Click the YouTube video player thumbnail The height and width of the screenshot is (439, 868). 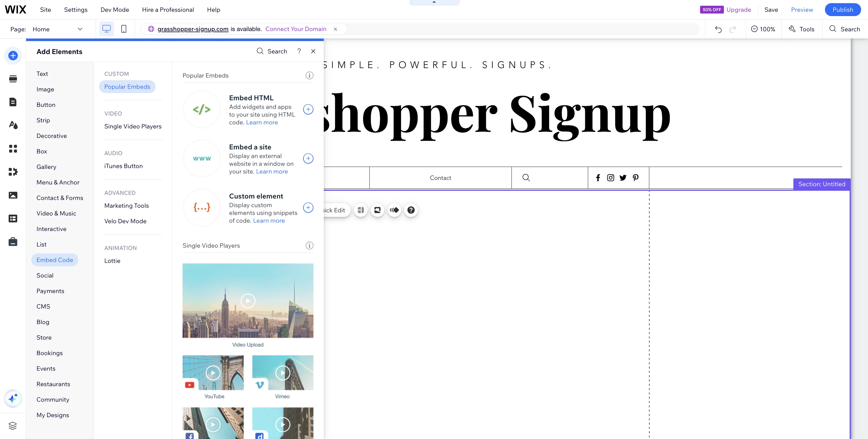213,373
